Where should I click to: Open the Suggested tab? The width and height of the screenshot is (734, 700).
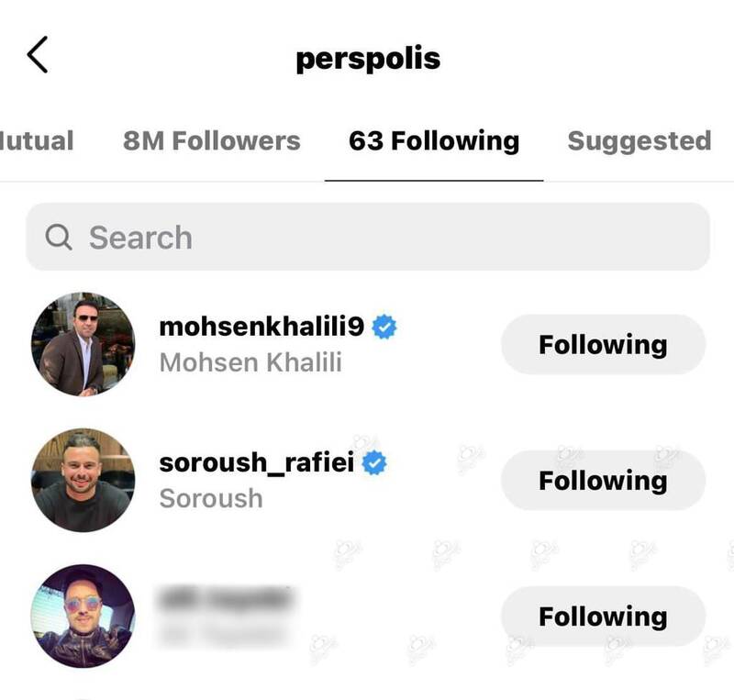(x=639, y=140)
